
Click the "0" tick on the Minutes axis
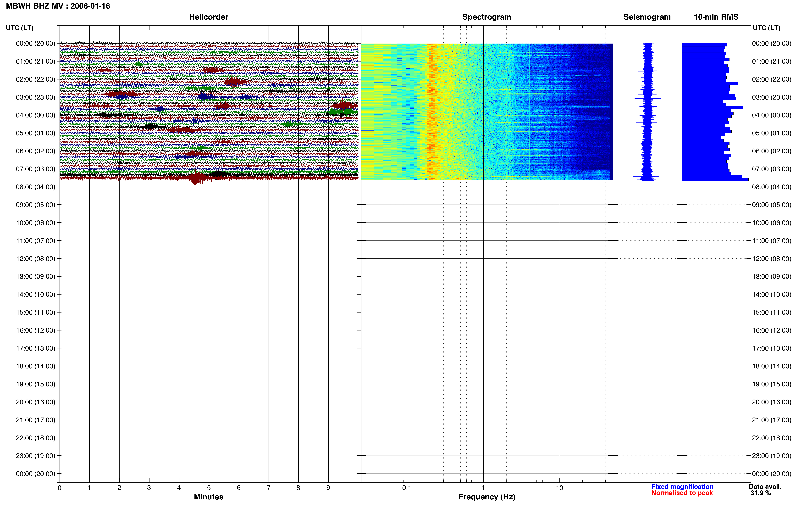click(x=59, y=488)
